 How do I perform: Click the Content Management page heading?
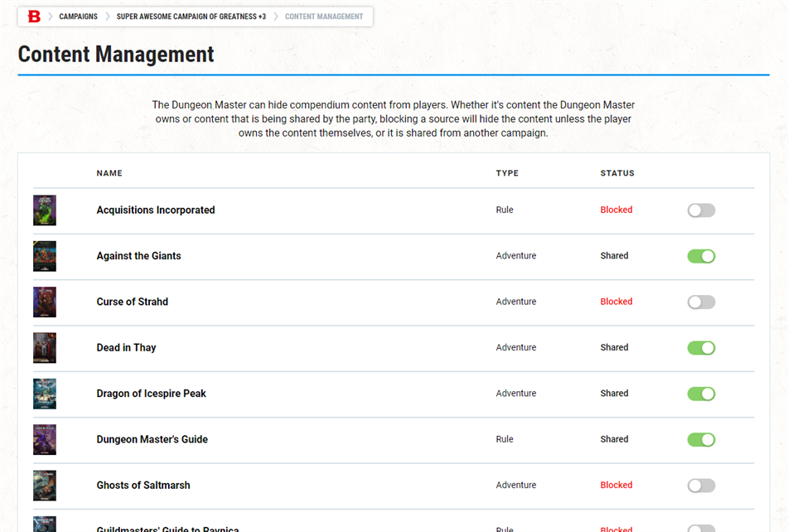point(116,54)
